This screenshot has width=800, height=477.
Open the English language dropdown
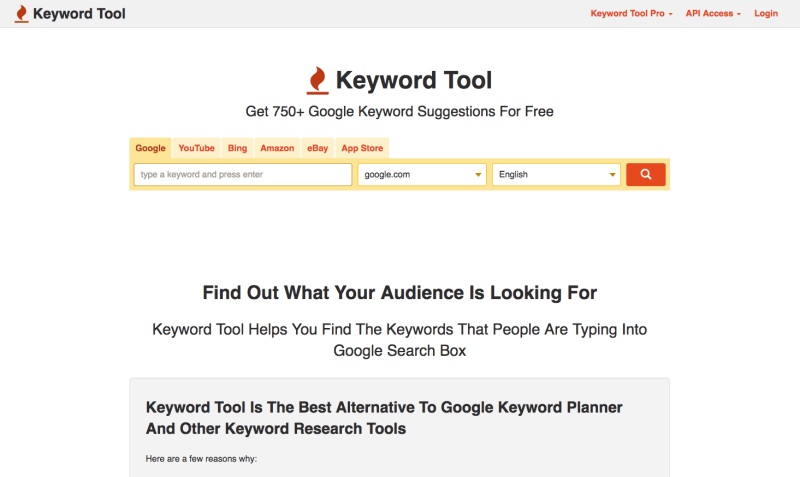pyautogui.click(x=556, y=174)
